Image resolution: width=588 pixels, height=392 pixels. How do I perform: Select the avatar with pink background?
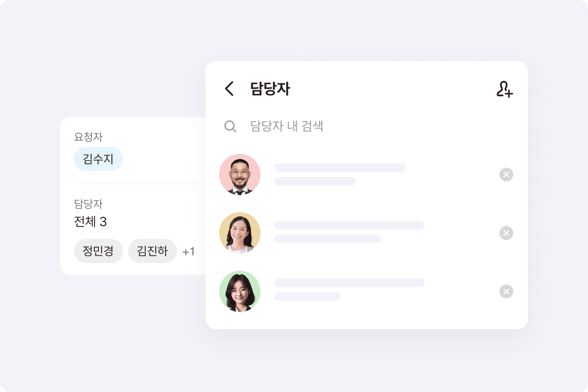(240, 175)
